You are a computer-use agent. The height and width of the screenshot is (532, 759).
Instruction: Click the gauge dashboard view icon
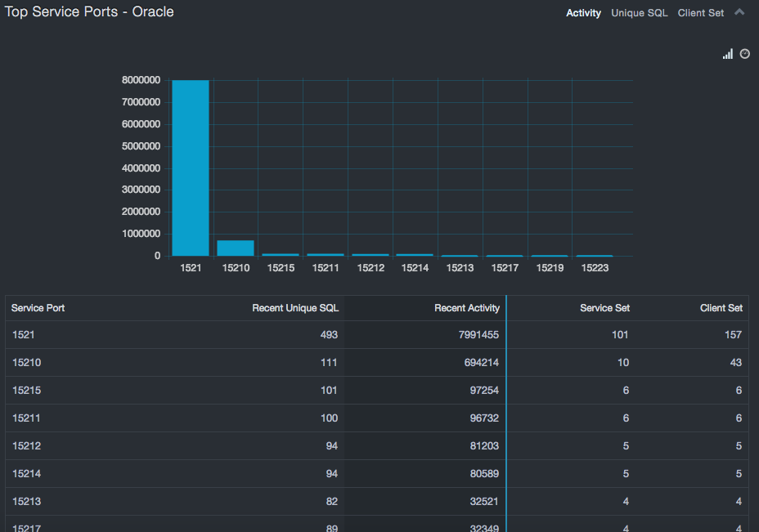click(x=745, y=54)
